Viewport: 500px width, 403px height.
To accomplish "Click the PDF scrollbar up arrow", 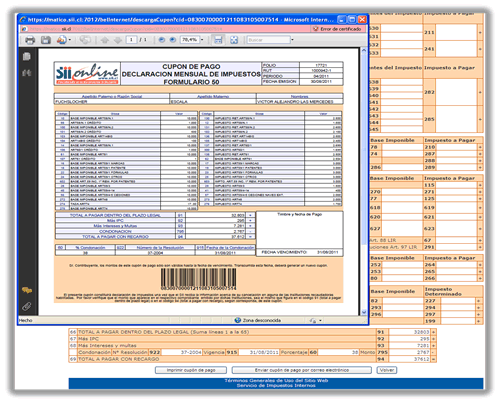I will tap(364, 50).
